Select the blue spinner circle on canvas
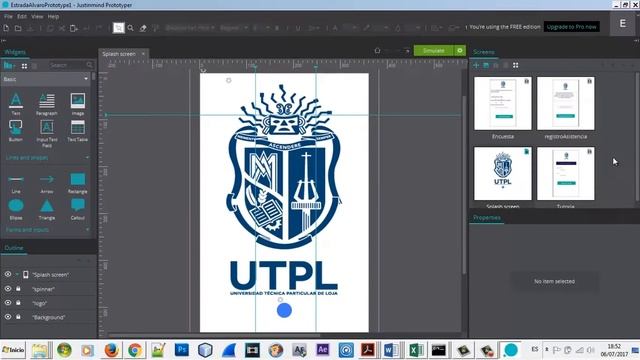Image resolution: width=640 pixels, height=360 pixels. (x=284, y=310)
